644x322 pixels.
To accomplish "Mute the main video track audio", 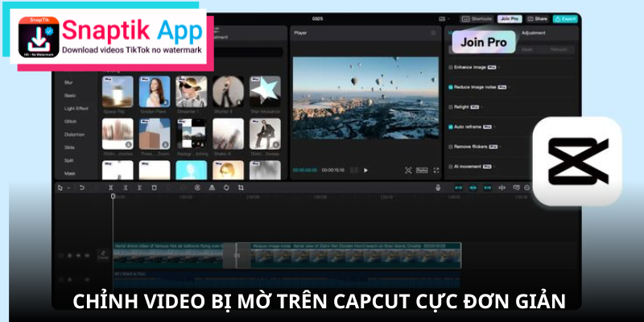I will [87, 255].
